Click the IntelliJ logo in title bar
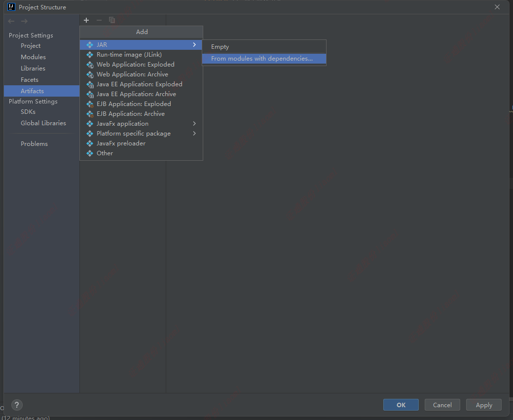Viewport: 513px width, 420px height. pyautogui.click(x=11, y=7)
